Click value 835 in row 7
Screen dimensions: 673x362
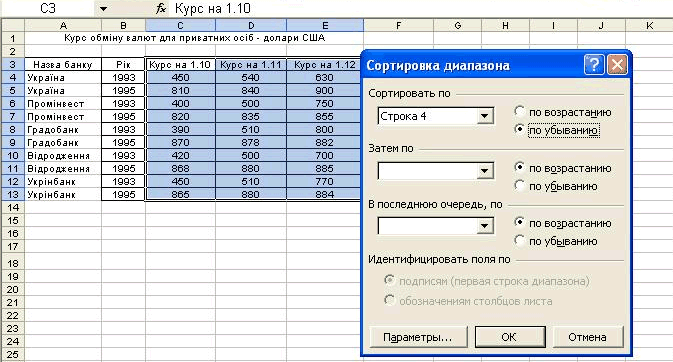[x=251, y=116]
